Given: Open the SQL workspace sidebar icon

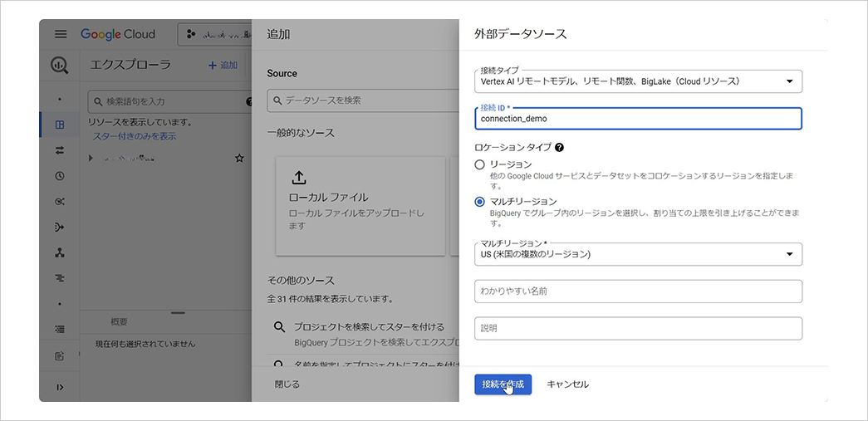Looking at the screenshot, I should [60, 125].
